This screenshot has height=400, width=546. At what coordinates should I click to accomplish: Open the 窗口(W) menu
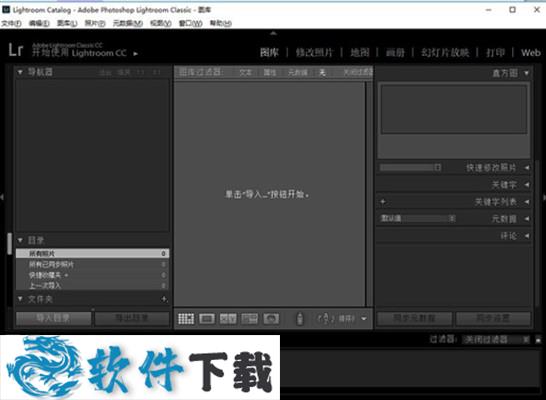(190, 23)
